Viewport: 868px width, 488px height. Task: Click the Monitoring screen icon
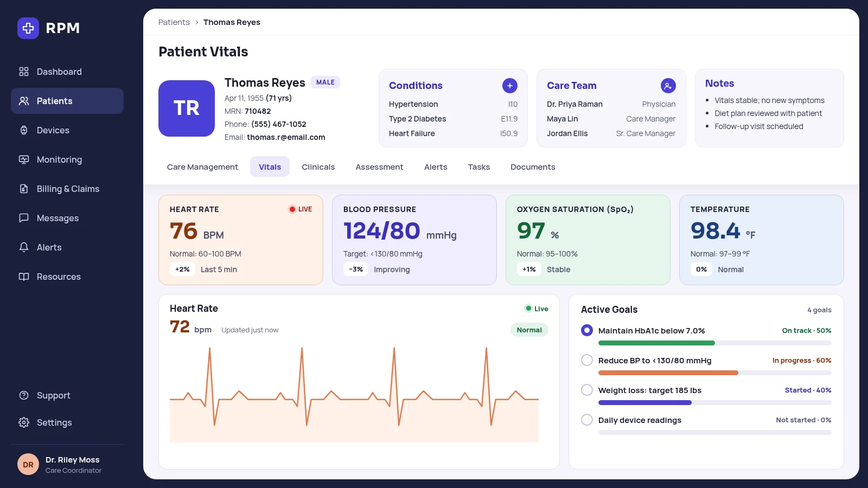click(x=24, y=159)
